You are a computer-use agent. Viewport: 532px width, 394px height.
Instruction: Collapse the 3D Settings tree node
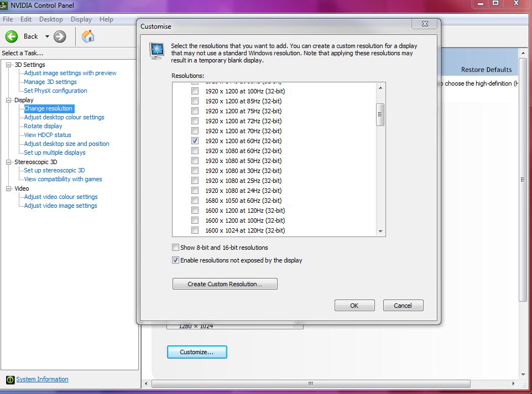9,65
